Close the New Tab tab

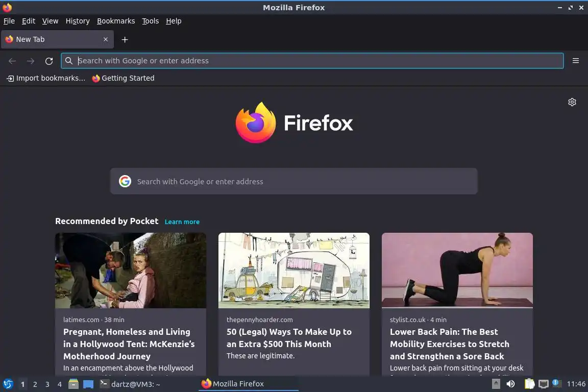(106, 39)
